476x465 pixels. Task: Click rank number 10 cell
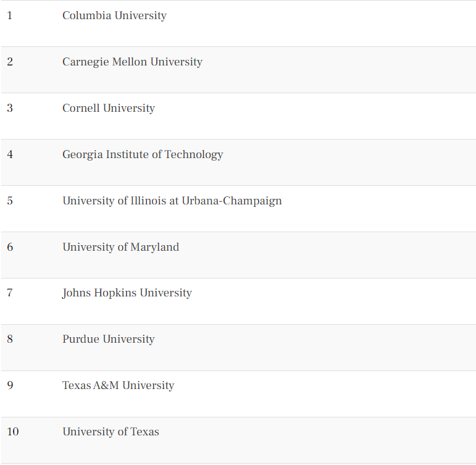pos(12,432)
